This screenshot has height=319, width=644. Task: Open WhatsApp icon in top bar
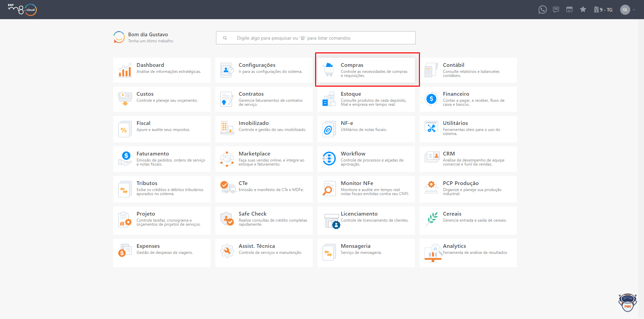click(x=543, y=10)
